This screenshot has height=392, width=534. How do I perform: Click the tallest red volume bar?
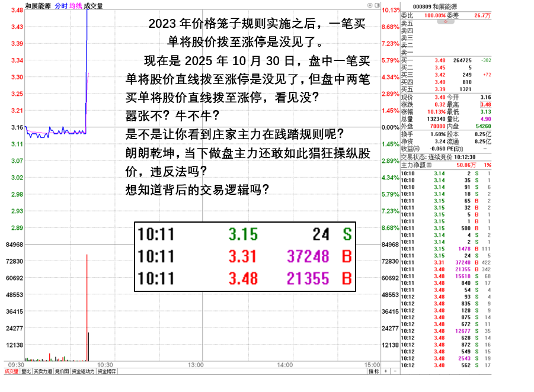click(x=87, y=308)
